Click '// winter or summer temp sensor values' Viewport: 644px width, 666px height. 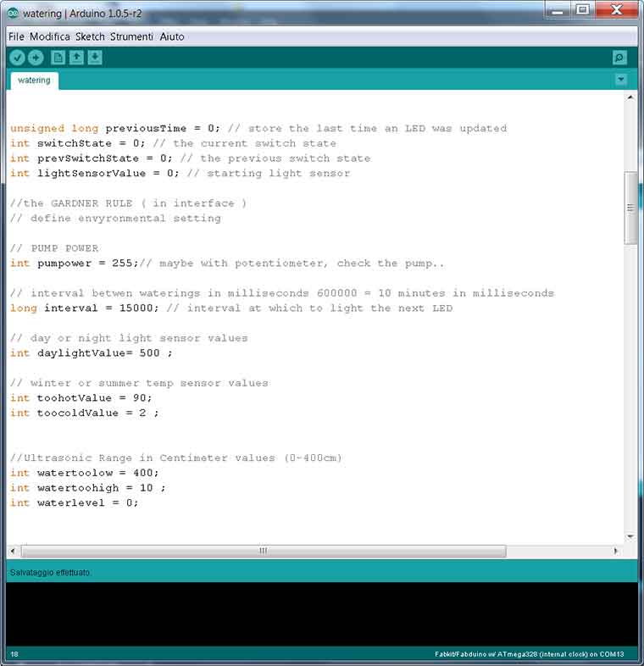pos(139,383)
